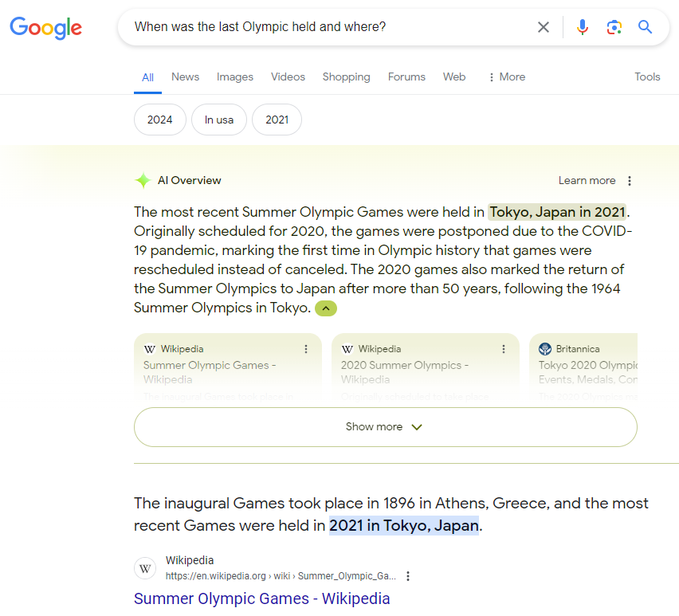Collapse the AI Overview with green chevron
This screenshot has height=616, width=679.
(x=326, y=308)
